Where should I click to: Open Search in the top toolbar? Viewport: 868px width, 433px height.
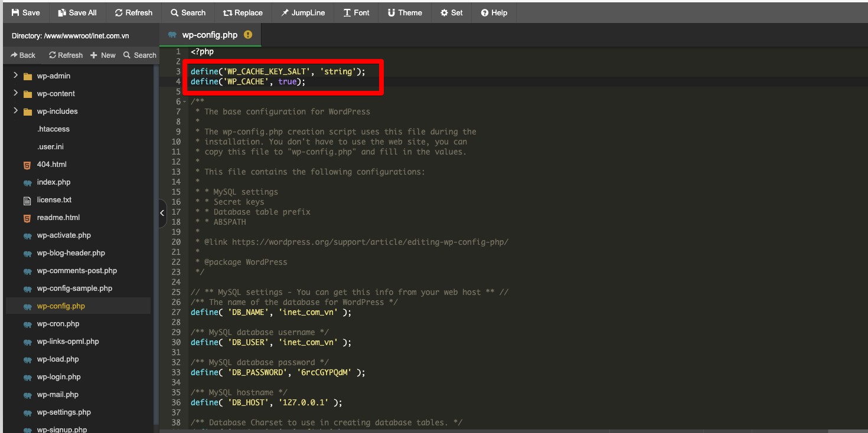[188, 12]
